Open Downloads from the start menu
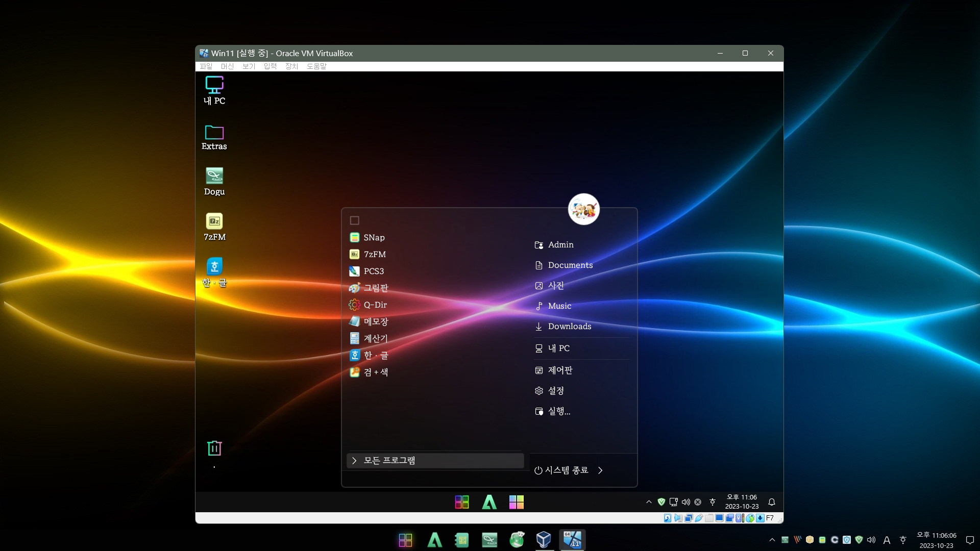 tap(563, 327)
